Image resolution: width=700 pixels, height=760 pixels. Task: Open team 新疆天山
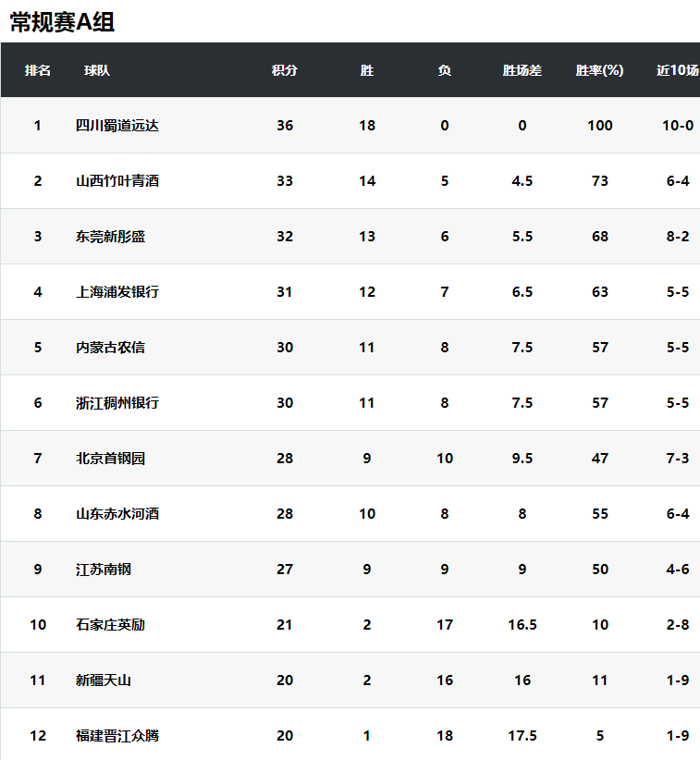[104, 680]
